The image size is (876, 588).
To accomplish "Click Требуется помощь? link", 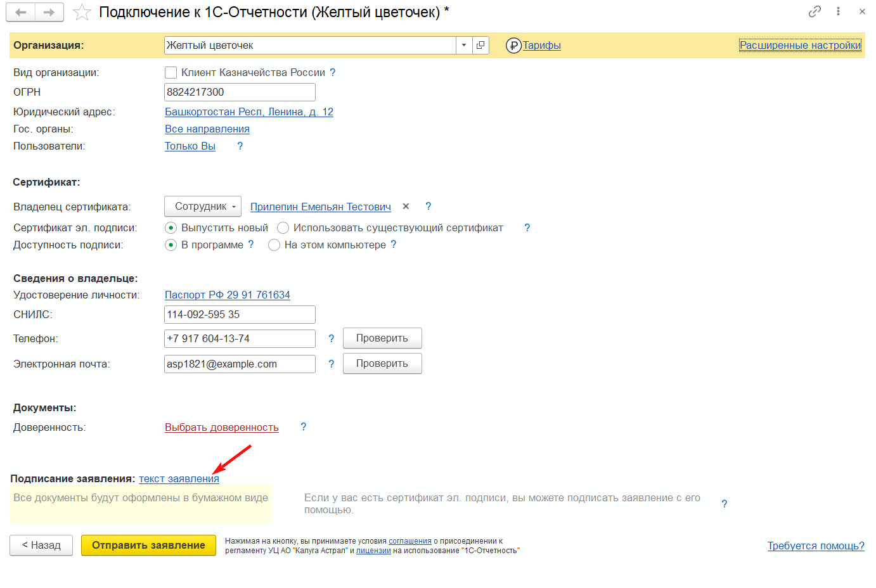I will [816, 546].
